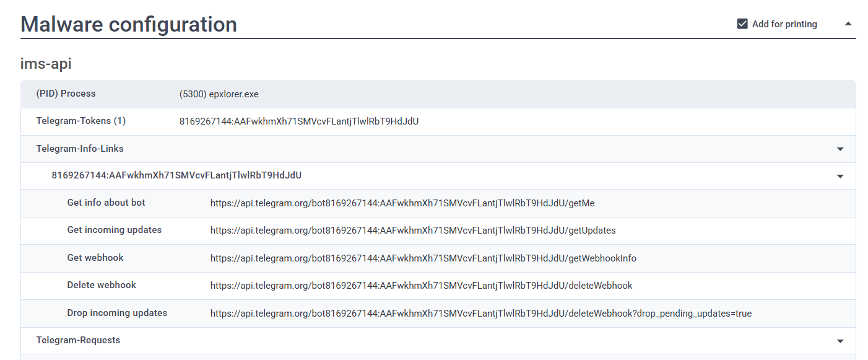Image resolution: width=868 pixels, height=360 pixels.
Task: Click the Get webhook label
Action: (95, 258)
